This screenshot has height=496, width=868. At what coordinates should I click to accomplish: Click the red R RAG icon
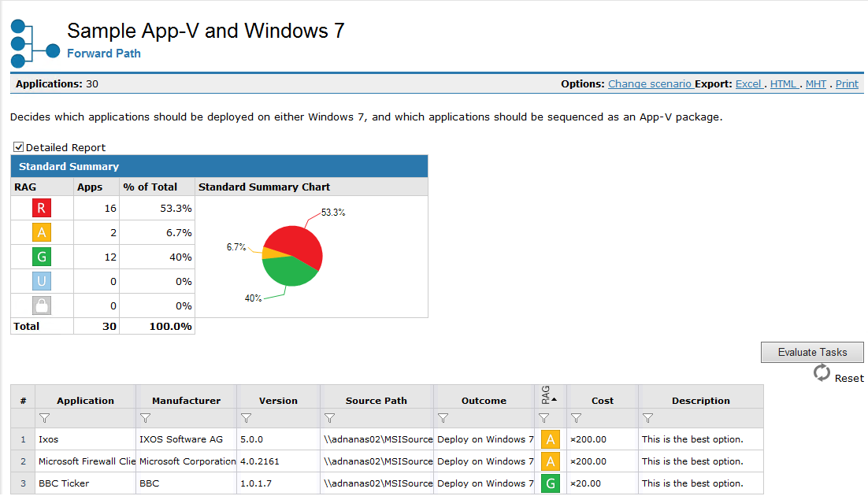pos(42,209)
